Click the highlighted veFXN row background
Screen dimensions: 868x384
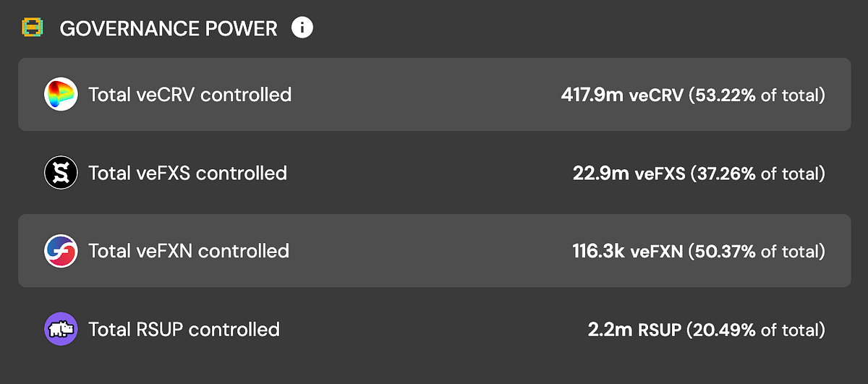(434, 251)
